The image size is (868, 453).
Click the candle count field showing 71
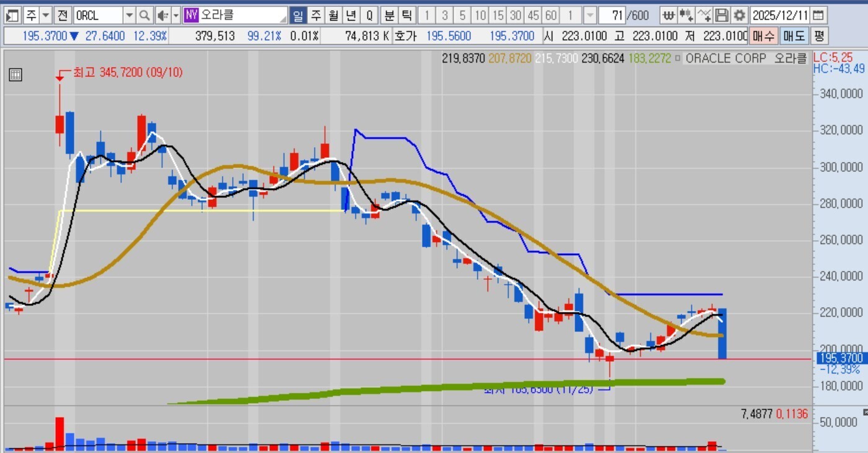click(x=612, y=15)
